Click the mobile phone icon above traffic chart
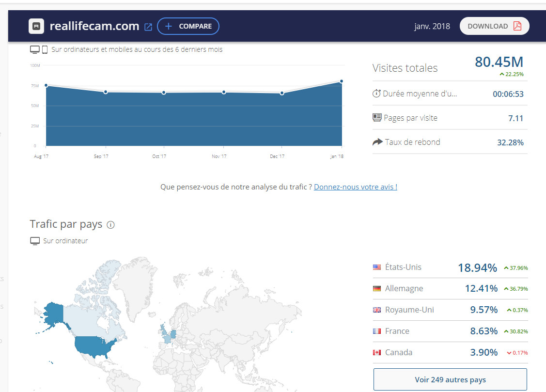546x392 pixels. click(x=45, y=49)
